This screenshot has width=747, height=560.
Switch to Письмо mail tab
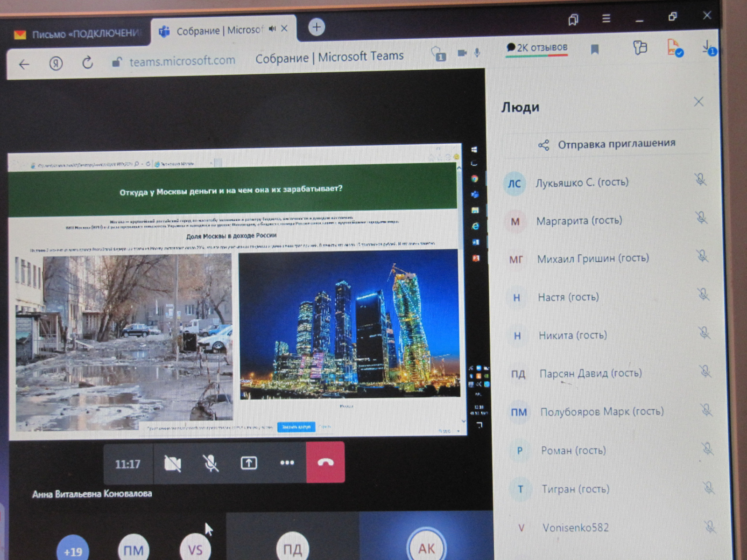[x=77, y=34]
